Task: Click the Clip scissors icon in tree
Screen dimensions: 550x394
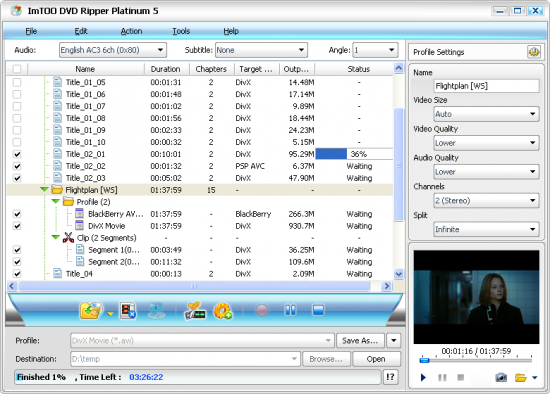Action: (68, 238)
